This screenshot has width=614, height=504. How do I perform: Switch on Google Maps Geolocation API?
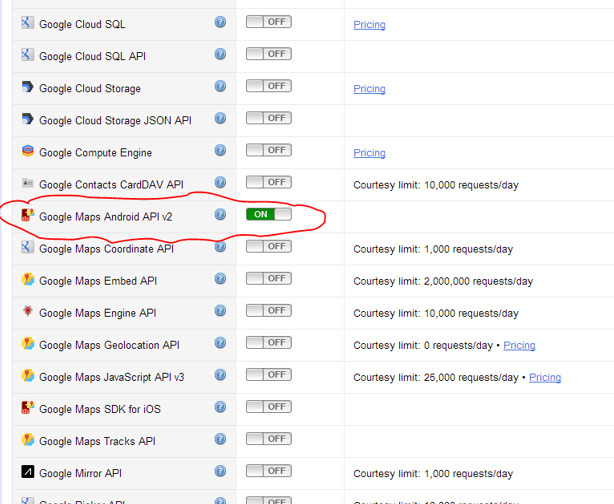(269, 343)
